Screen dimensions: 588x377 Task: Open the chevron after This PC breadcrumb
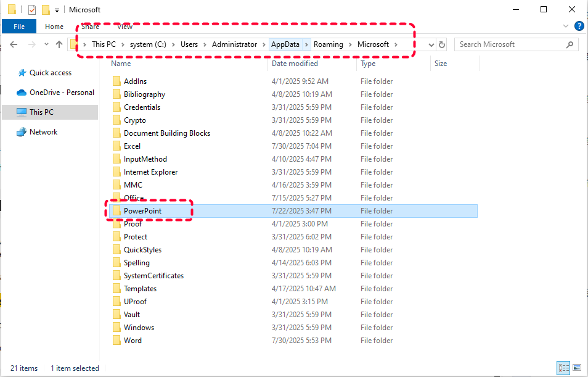(123, 44)
